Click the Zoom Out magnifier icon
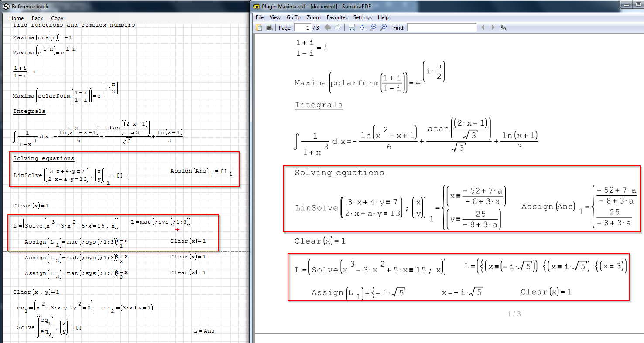Viewport: 644px width, 343px height. [373, 27]
